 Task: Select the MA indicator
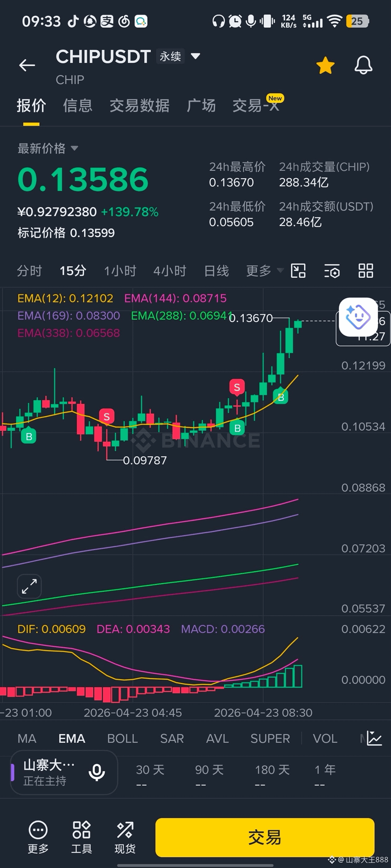tap(27, 739)
